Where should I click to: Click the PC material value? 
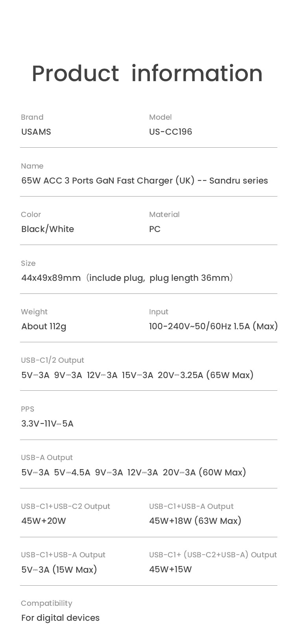155,229
